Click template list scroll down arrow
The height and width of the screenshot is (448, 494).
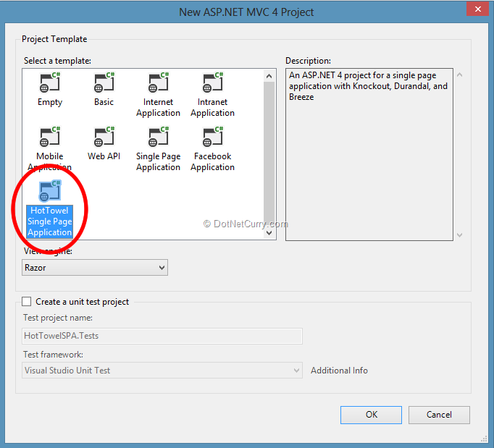[x=269, y=233]
